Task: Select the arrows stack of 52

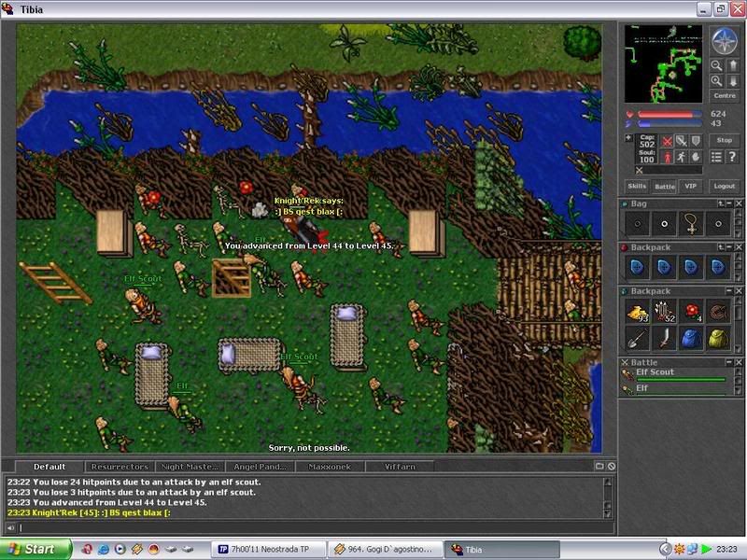Action: pos(664,312)
